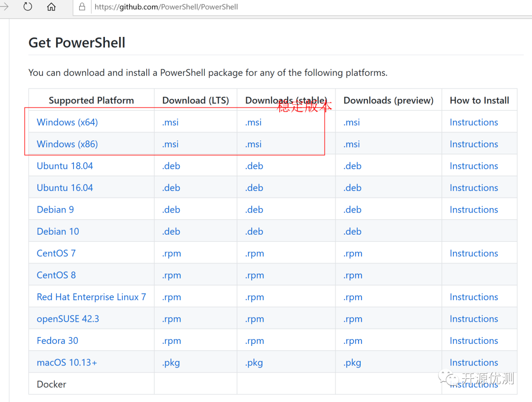The image size is (532, 402).
Task: Download stable .msi for Windows (x86)
Action: tap(254, 144)
